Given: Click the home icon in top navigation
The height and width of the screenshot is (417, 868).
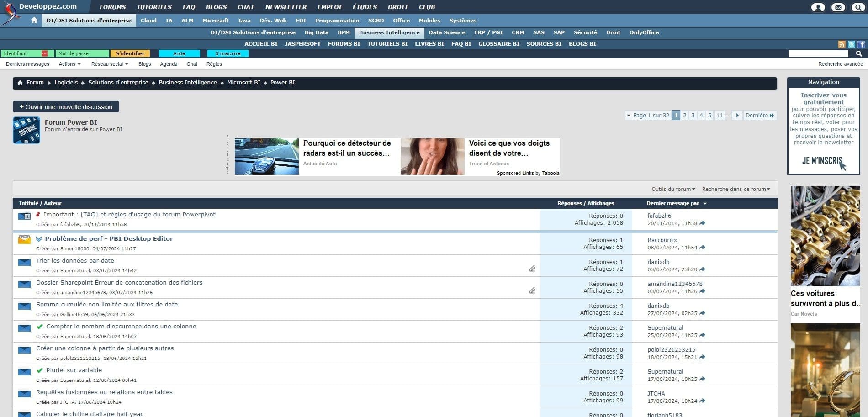Looking at the screenshot, I should (34, 21).
